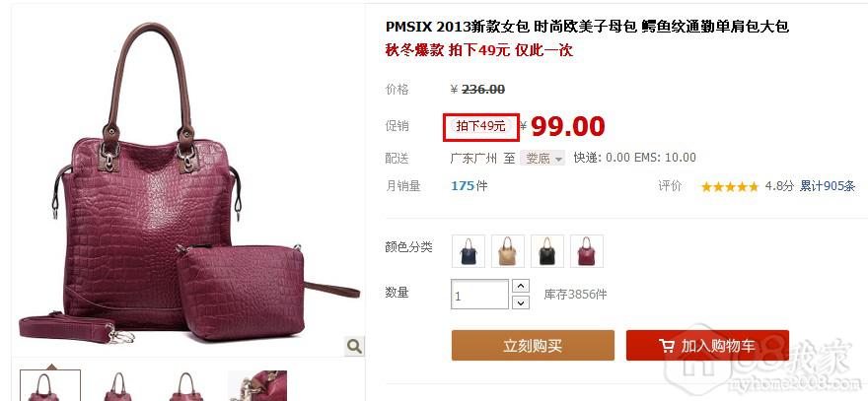This screenshot has width=868, height=401.
Task: Click the five-star rating icons
Action: coord(730,187)
